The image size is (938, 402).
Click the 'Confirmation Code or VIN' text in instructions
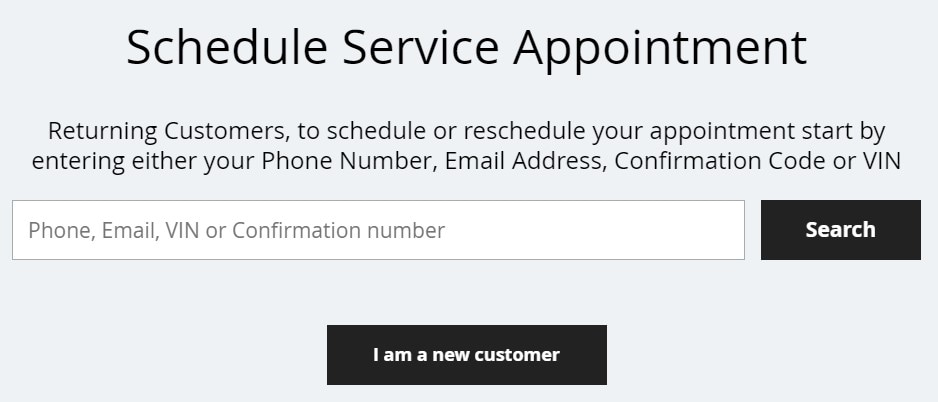click(x=757, y=162)
